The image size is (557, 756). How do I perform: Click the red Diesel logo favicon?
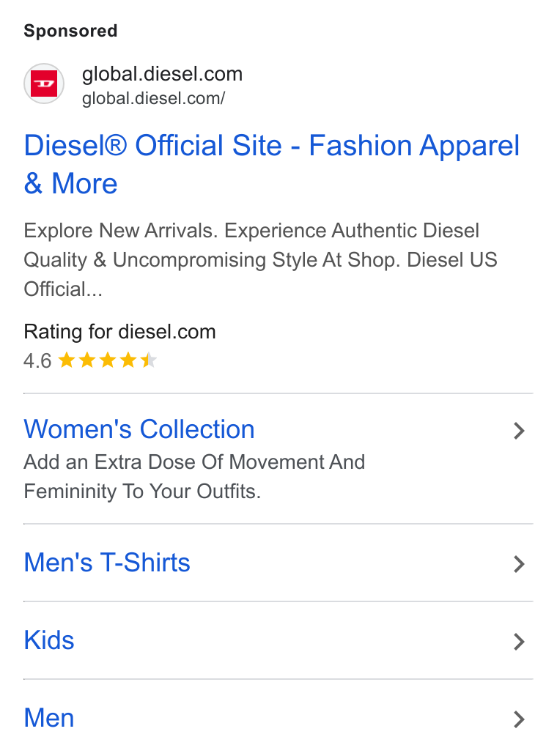(x=44, y=84)
